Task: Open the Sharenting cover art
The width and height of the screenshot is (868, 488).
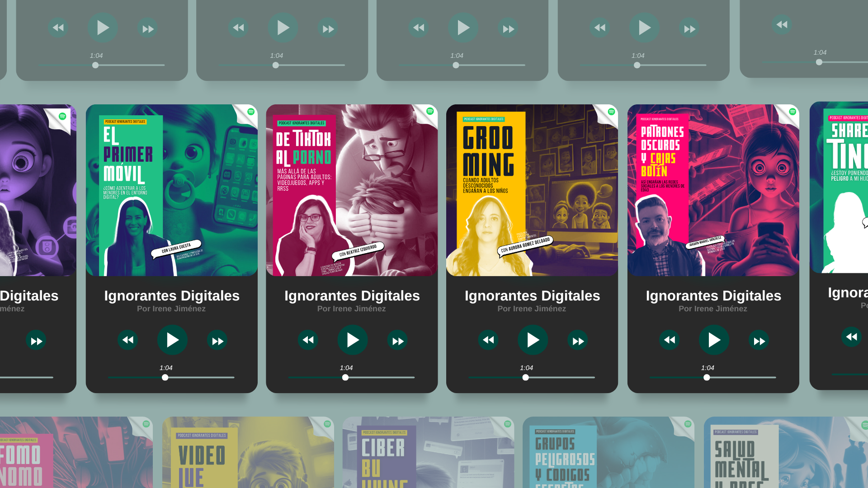Action: (x=839, y=188)
